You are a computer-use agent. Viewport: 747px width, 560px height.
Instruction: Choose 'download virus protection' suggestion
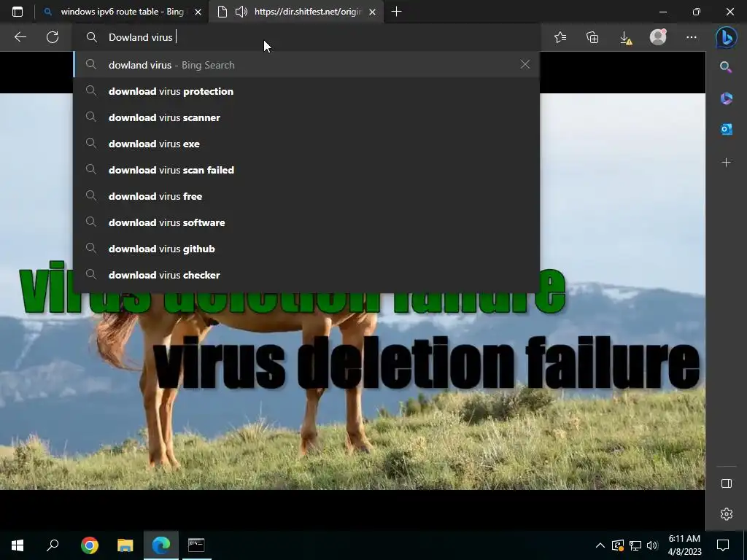click(306, 91)
